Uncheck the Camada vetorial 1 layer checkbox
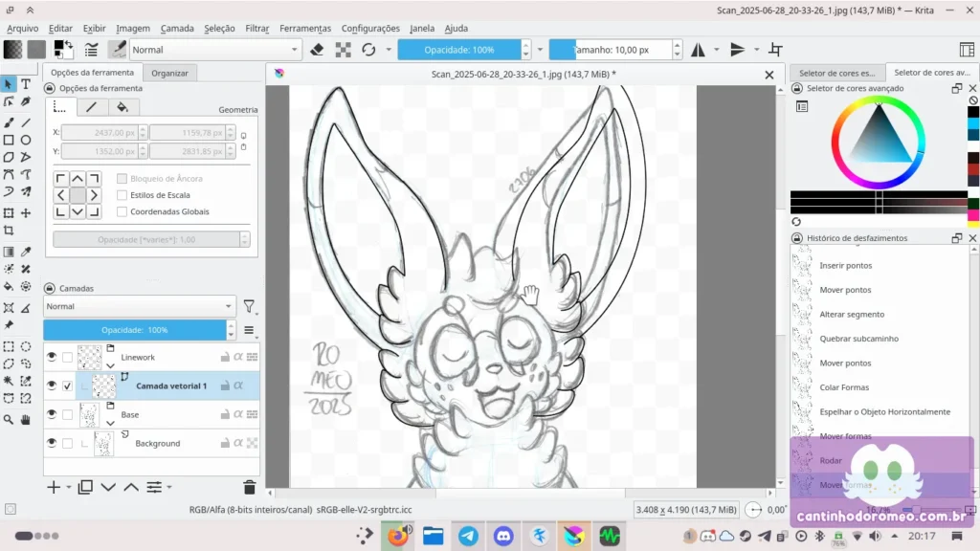The width and height of the screenshot is (980, 551). (x=68, y=386)
